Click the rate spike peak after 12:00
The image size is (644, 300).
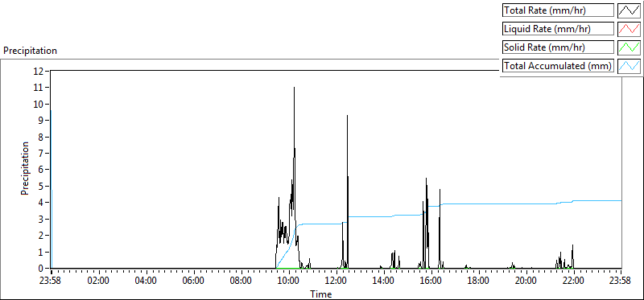348,116
